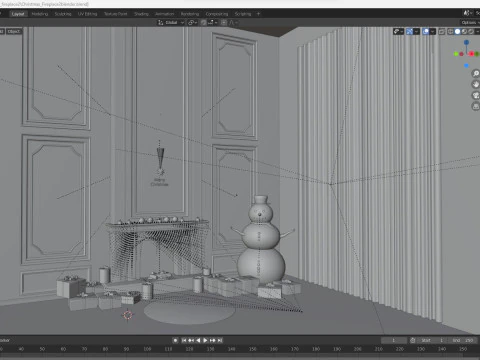Jump to the timeline end frame
This screenshot has height=360, width=480.
(x=220, y=340)
